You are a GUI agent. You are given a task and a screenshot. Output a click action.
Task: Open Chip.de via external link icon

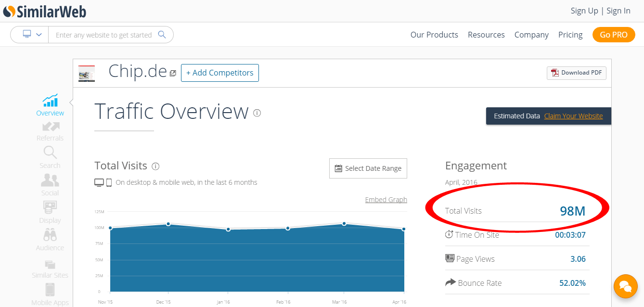(x=173, y=73)
